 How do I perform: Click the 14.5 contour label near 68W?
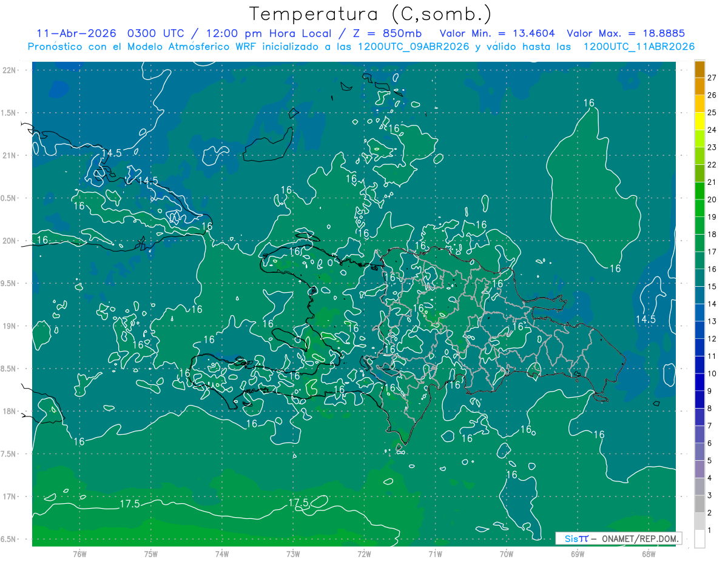(x=645, y=319)
